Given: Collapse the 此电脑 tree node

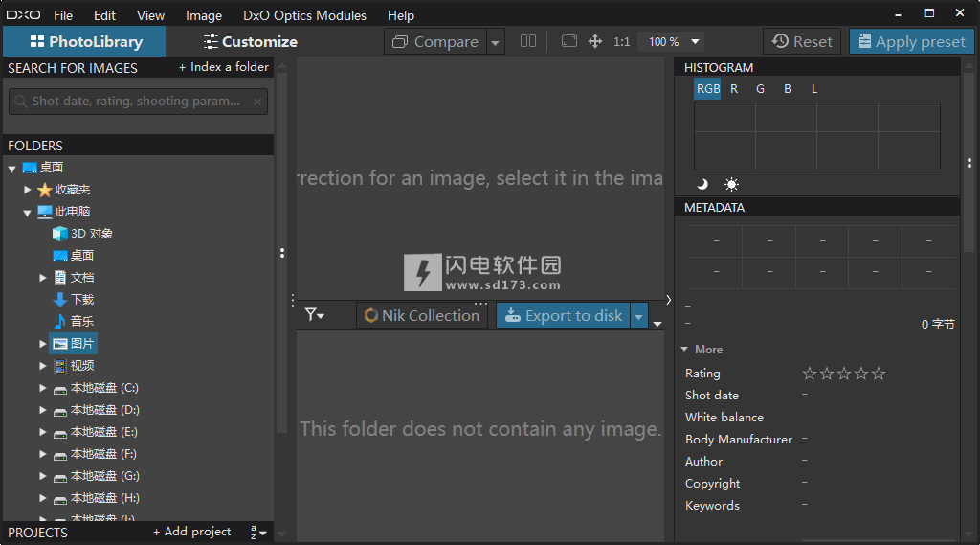Looking at the screenshot, I should [x=27, y=213].
